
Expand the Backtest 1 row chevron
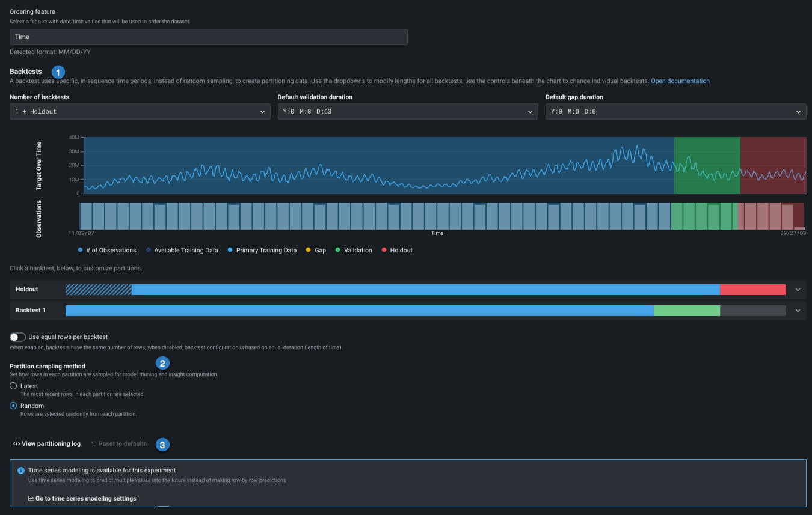[798, 311]
